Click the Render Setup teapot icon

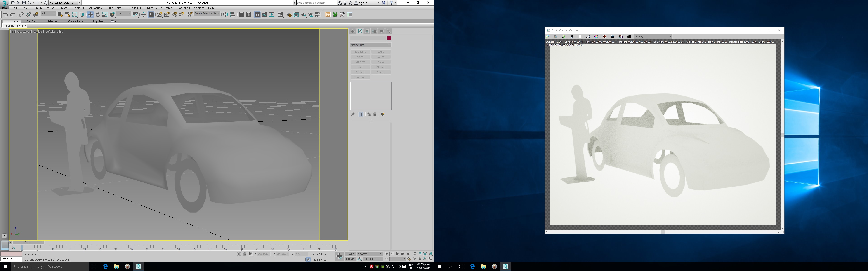pyautogui.click(x=289, y=14)
